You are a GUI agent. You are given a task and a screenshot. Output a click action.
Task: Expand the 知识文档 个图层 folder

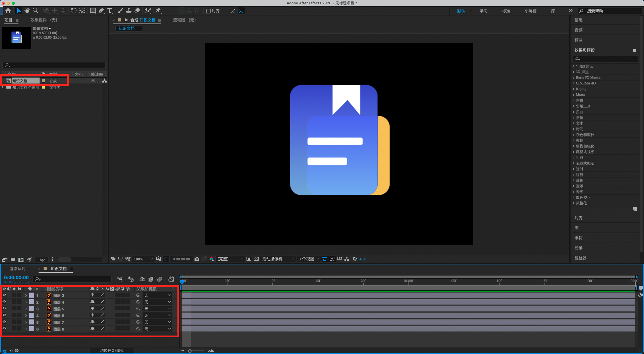pyautogui.click(x=3, y=87)
